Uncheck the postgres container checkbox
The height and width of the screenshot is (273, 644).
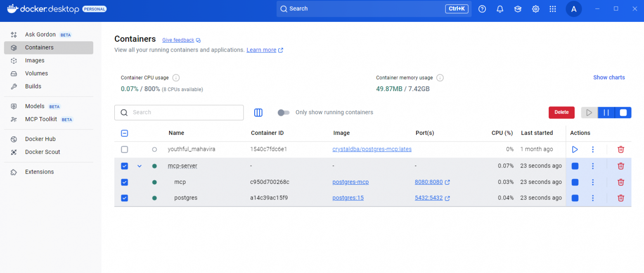point(125,198)
